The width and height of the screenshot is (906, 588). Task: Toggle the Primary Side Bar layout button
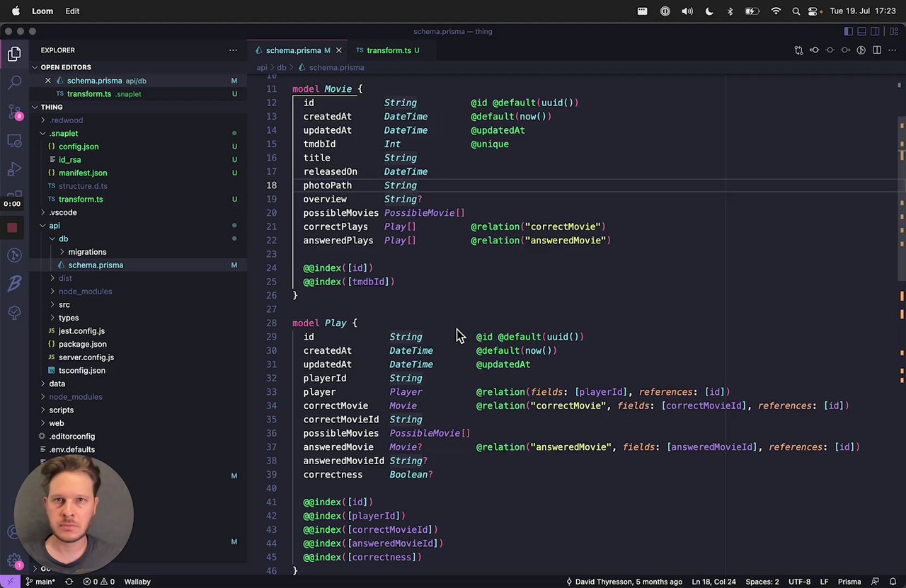pyautogui.click(x=848, y=31)
